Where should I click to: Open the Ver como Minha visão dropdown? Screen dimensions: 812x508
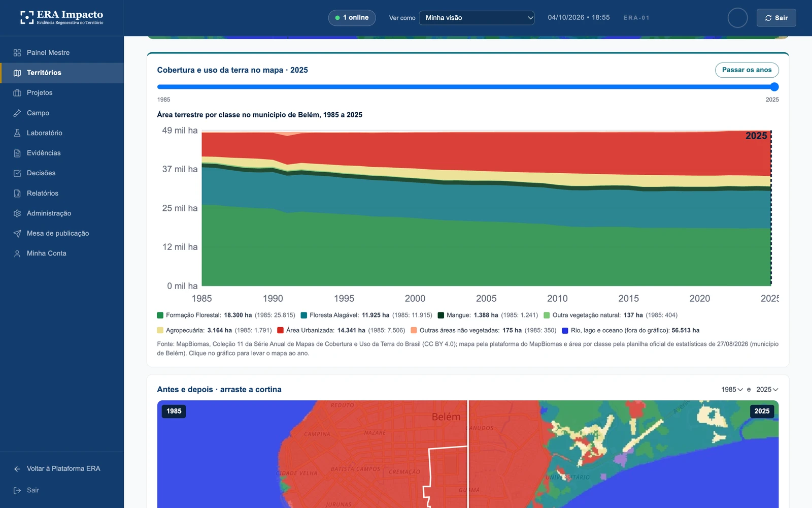point(477,18)
